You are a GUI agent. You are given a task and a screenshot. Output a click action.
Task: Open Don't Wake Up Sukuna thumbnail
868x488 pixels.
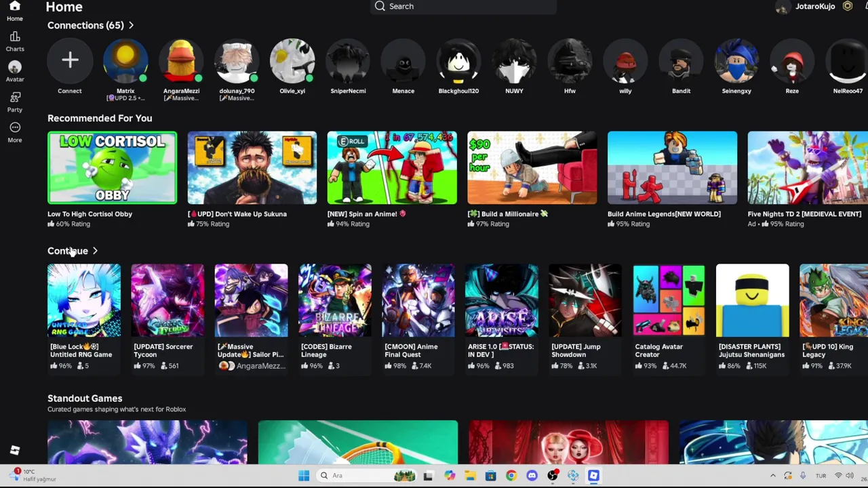point(252,167)
